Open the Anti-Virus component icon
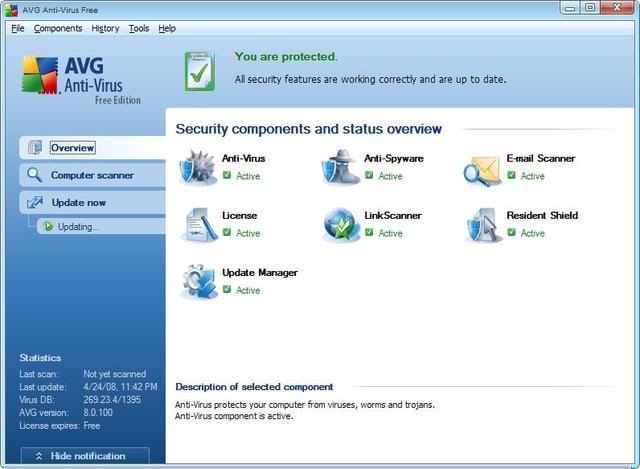640x469 pixels. point(198,168)
